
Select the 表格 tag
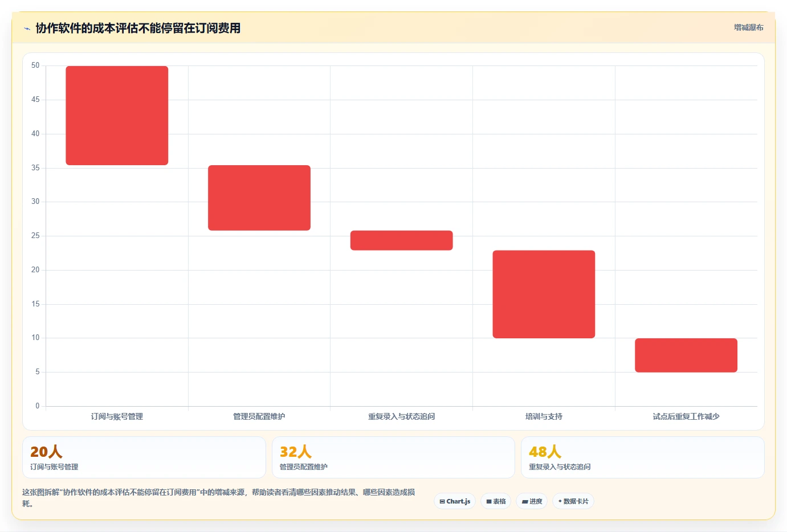tap(496, 501)
